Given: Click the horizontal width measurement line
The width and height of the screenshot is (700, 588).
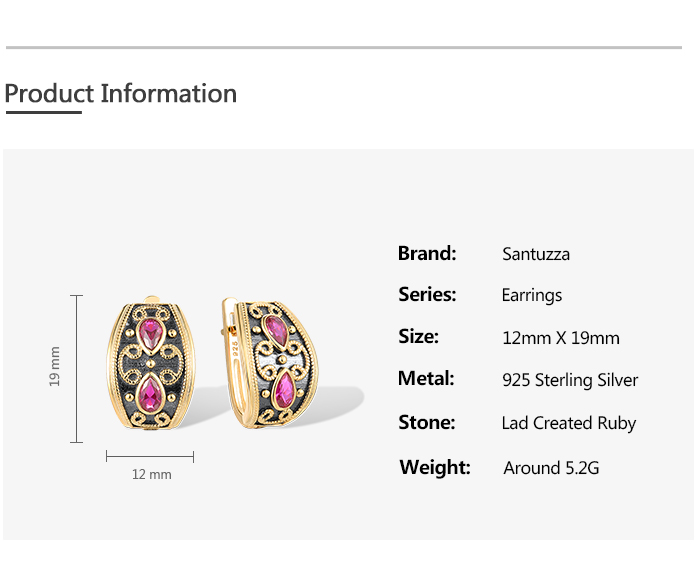Looking at the screenshot, I should 150,456.
